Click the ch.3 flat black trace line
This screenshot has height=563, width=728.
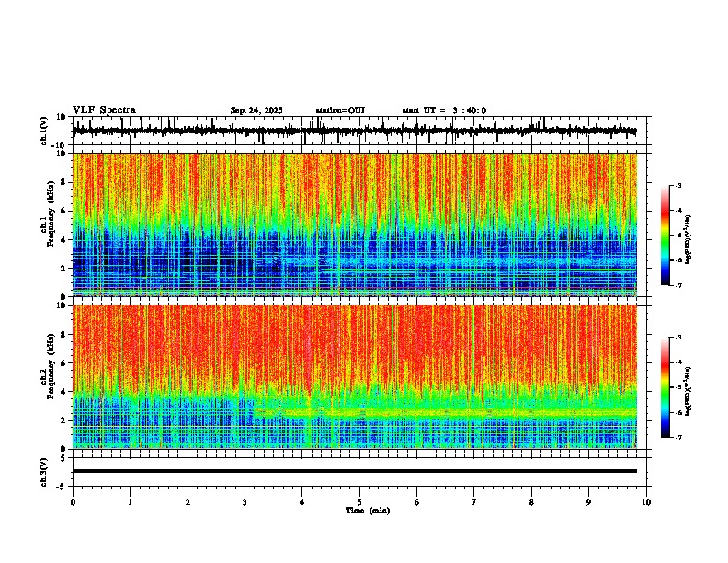[x=355, y=471]
